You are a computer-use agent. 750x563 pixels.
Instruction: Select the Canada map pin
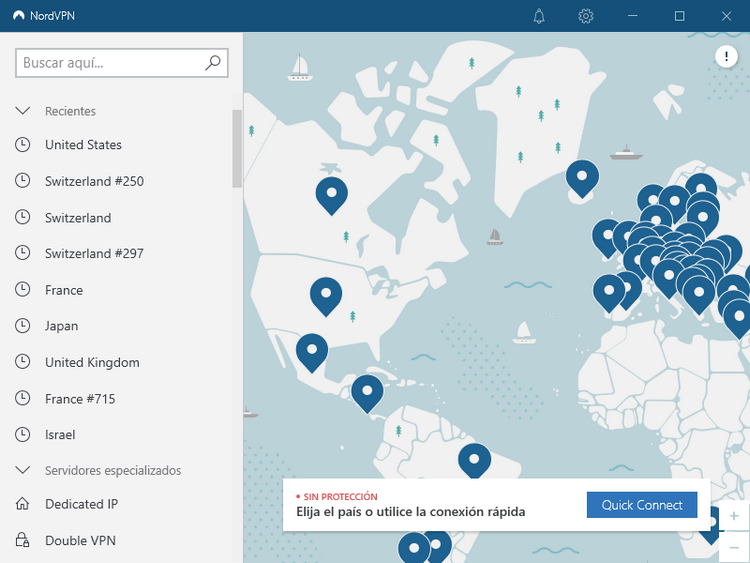[x=331, y=195]
